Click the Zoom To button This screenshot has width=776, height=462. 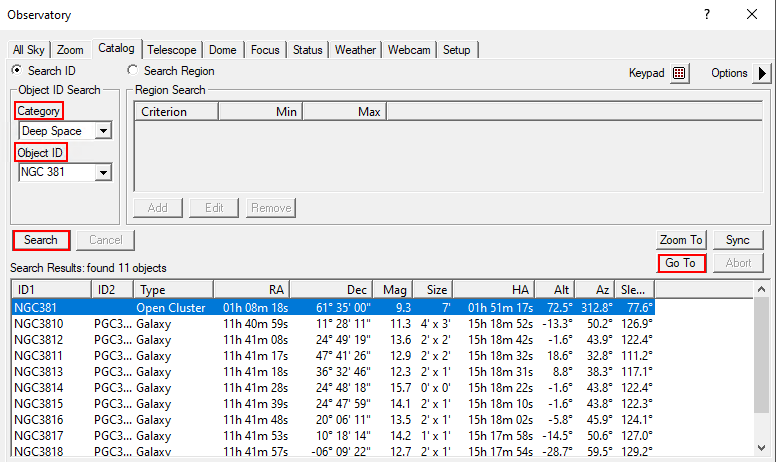point(681,240)
